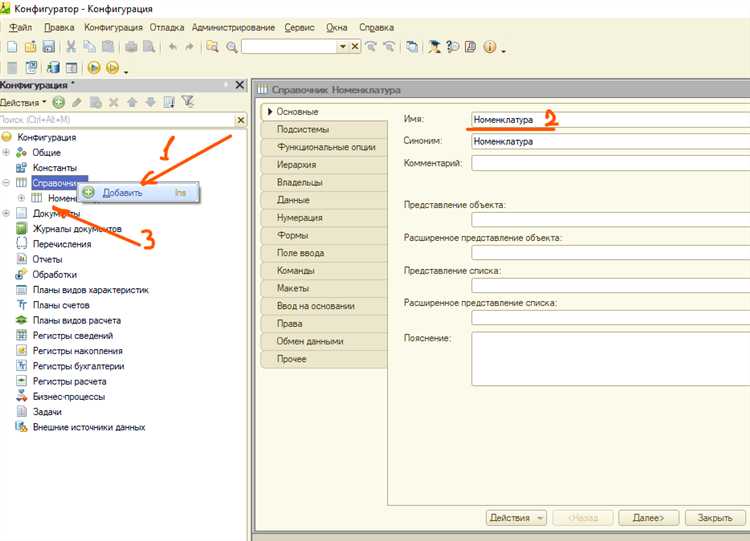Click the filter funnel icon in panel
The image size is (750, 541).
pos(188,101)
